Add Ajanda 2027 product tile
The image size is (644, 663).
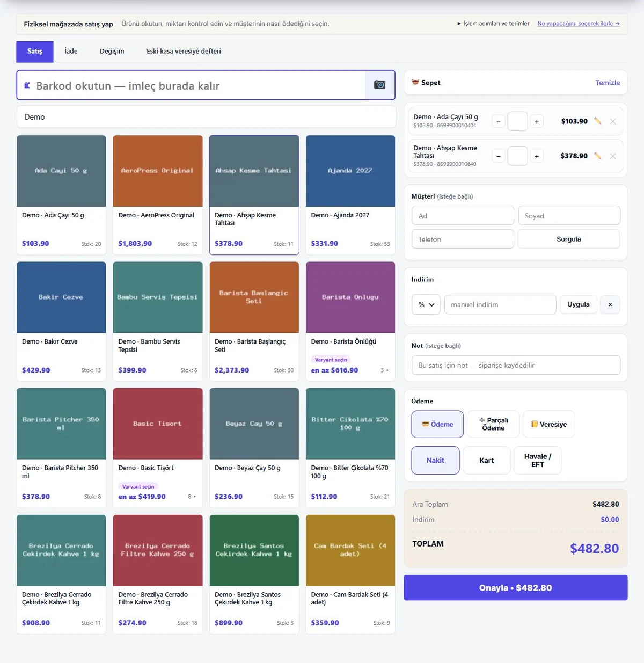click(x=350, y=195)
